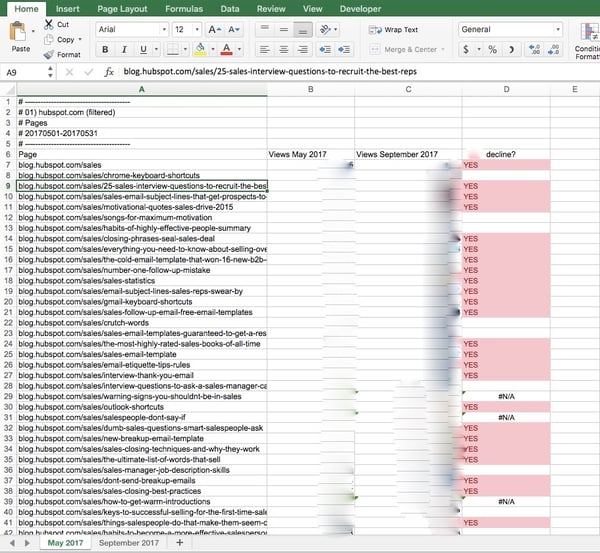
Task: Open the Arial font name dropdown
Action: 130,30
